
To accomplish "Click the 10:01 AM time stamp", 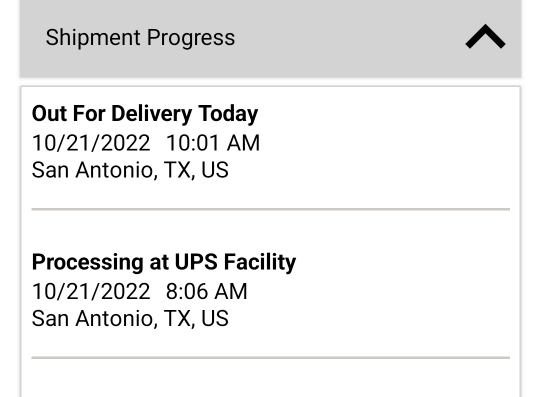I will tap(213, 143).
